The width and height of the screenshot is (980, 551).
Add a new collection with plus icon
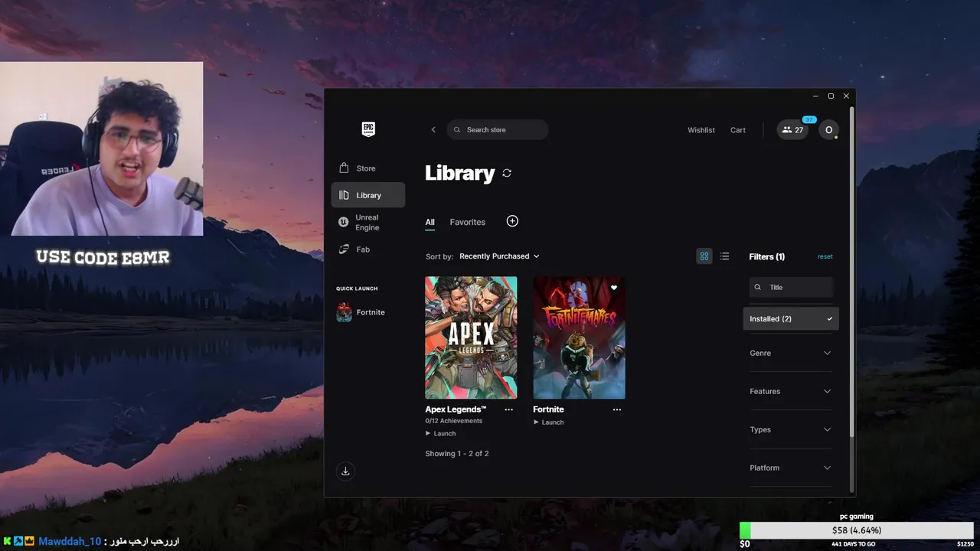point(512,221)
